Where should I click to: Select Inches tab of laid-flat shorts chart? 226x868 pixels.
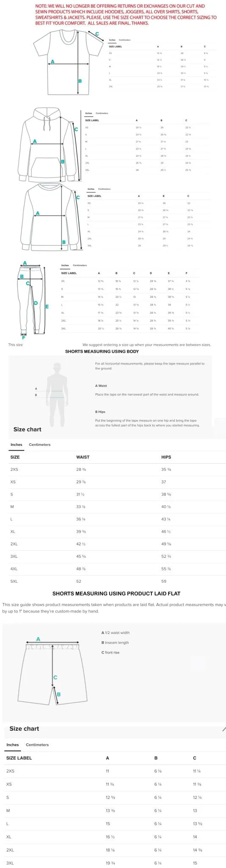(13, 745)
